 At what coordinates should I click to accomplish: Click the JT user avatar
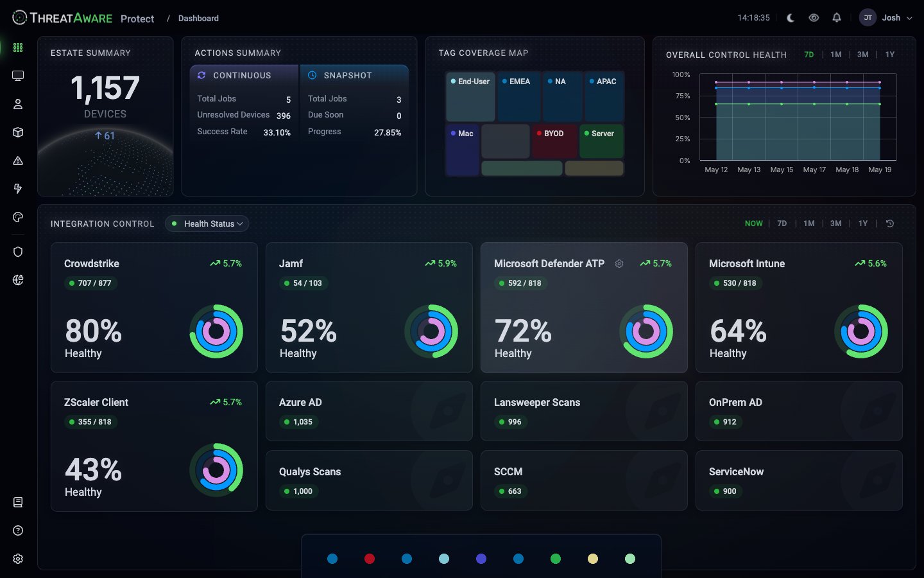click(x=868, y=18)
